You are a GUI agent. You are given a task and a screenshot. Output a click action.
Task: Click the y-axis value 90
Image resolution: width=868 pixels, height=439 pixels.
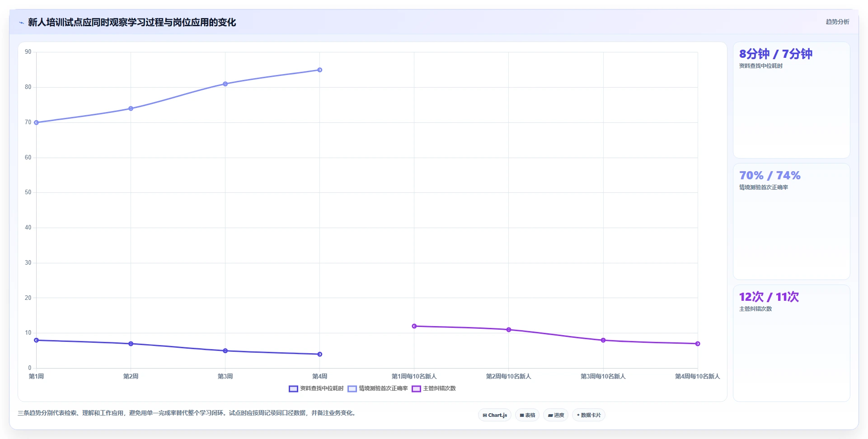(28, 52)
